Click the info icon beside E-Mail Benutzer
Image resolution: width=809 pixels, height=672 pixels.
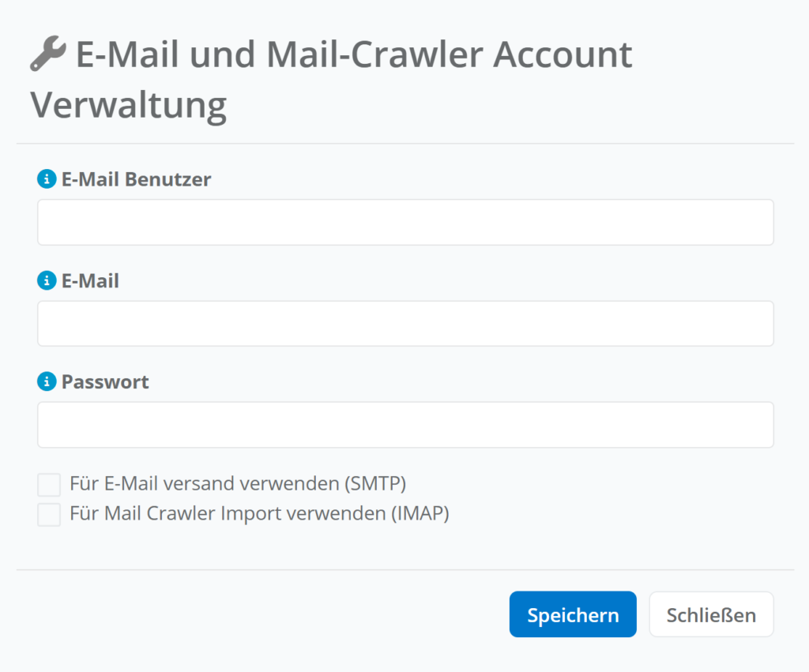click(47, 179)
